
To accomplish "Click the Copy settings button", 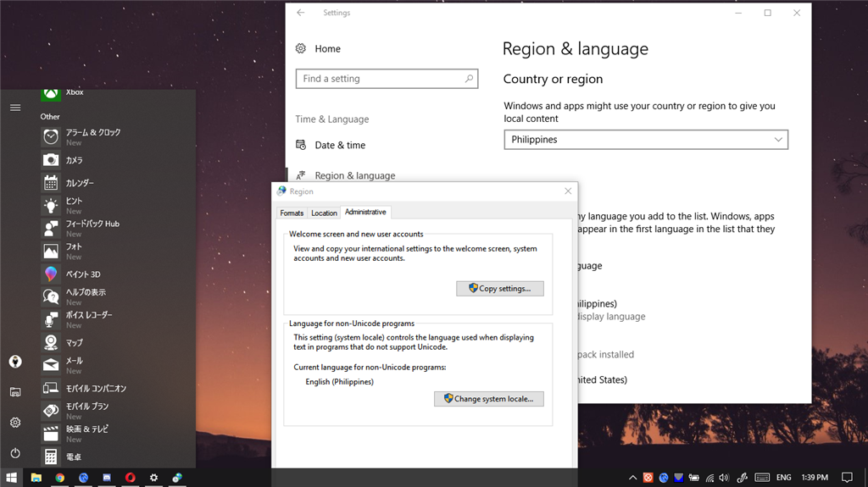I will pyautogui.click(x=500, y=288).
